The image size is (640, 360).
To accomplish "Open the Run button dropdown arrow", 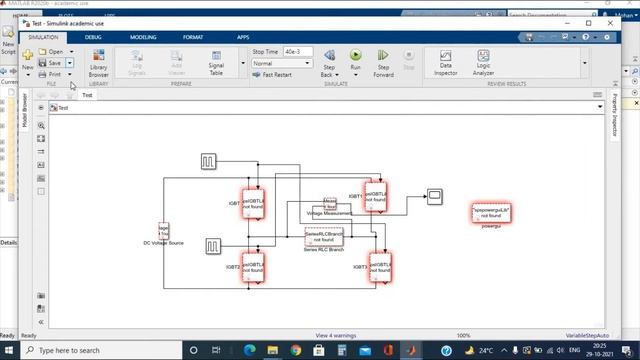I will pos(356,75).
